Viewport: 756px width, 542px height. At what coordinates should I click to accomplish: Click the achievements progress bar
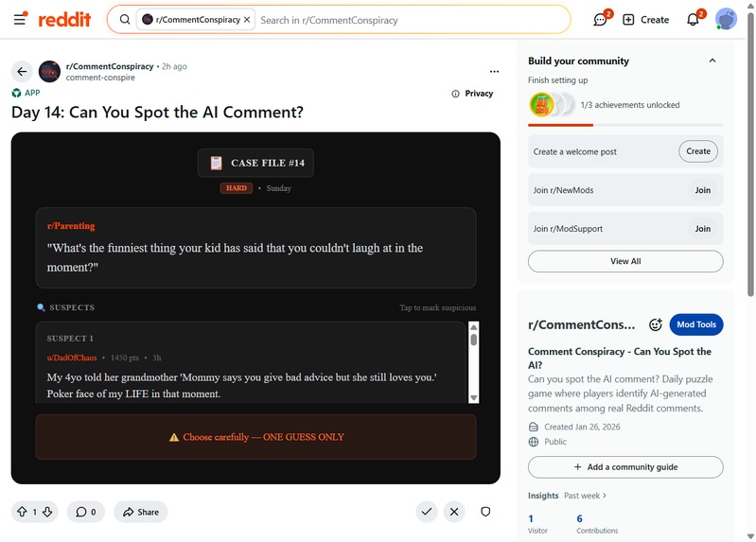(625, 125)
